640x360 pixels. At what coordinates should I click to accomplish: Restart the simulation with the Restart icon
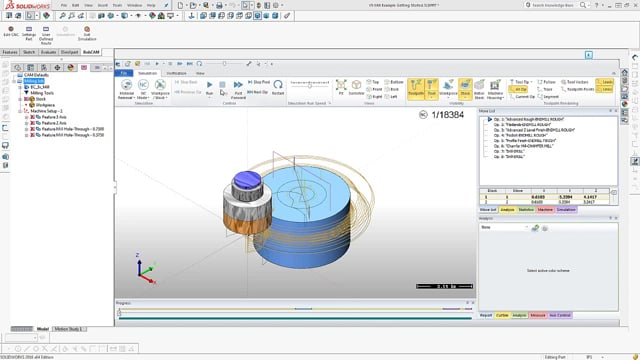tap(278, 87)
